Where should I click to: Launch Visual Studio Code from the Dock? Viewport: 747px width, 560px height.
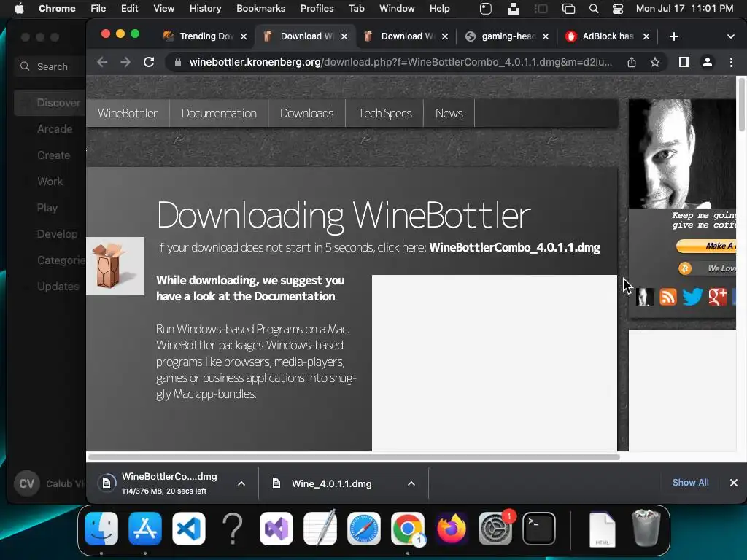189,529
